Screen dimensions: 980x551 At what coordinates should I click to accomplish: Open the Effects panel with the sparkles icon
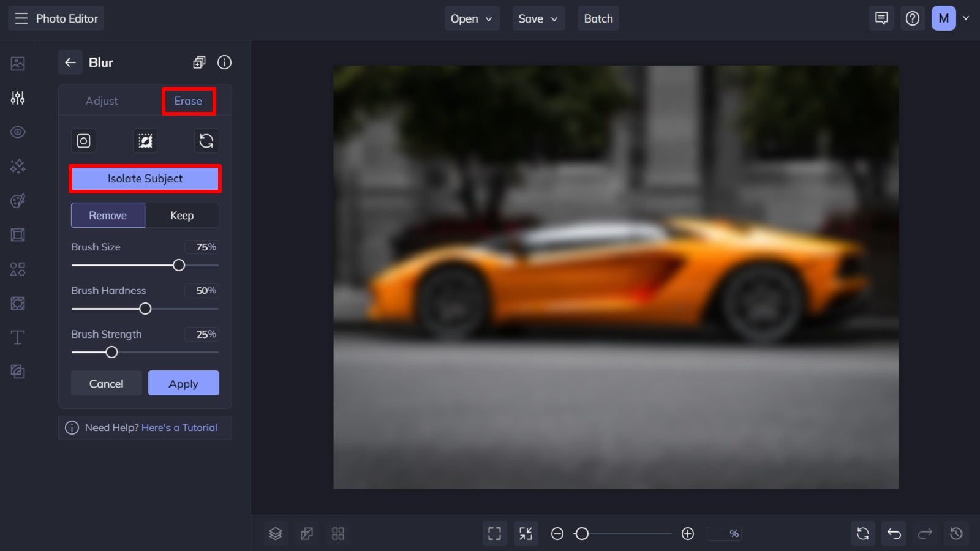18,166
